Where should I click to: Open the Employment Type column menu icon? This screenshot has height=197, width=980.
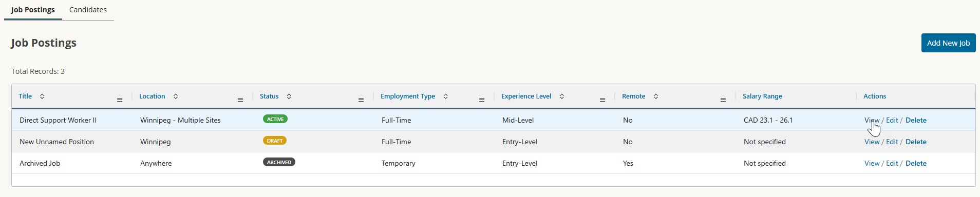(x=482, y=100)
